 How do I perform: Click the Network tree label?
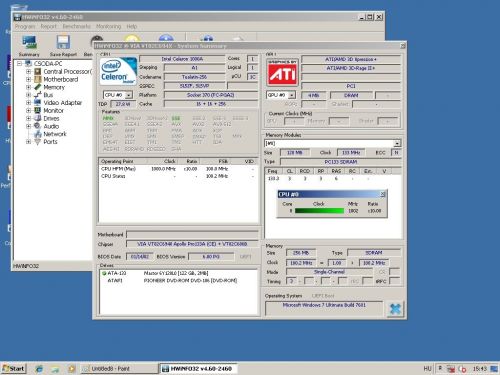pos(55,134)
